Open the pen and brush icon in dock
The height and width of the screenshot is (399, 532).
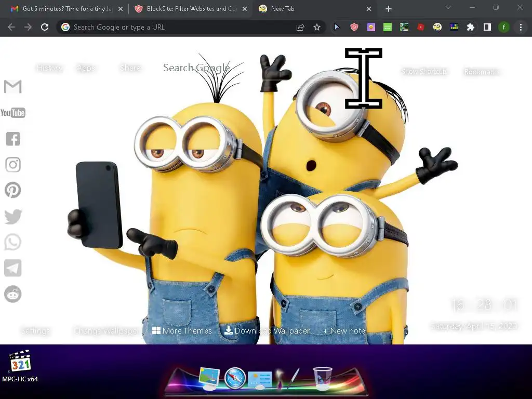point(287,378)
